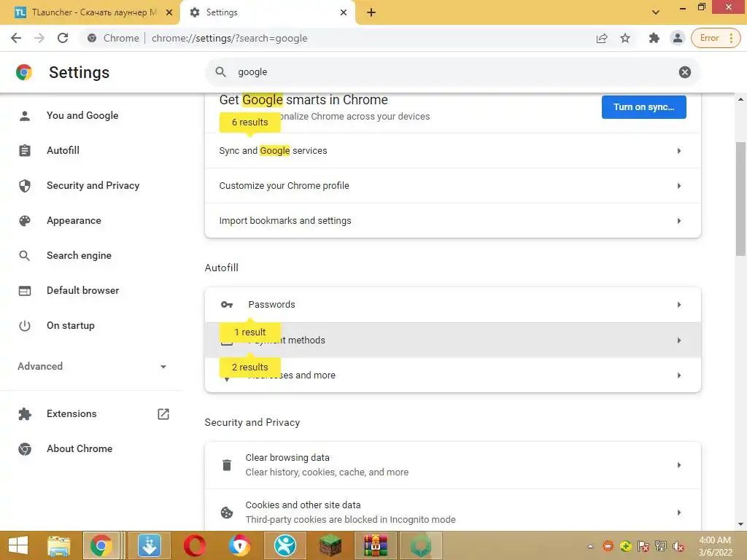Close the TLauncher tab
Screen dimensions: 747x560
tap(169, 12)
